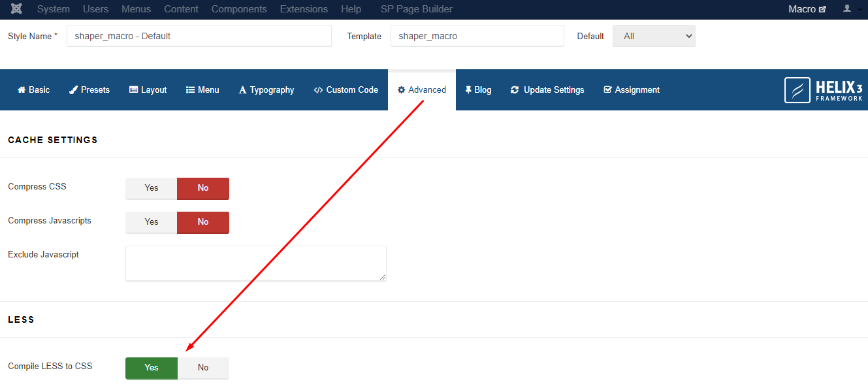Set Compress Javascripts to No

(203, 222)
